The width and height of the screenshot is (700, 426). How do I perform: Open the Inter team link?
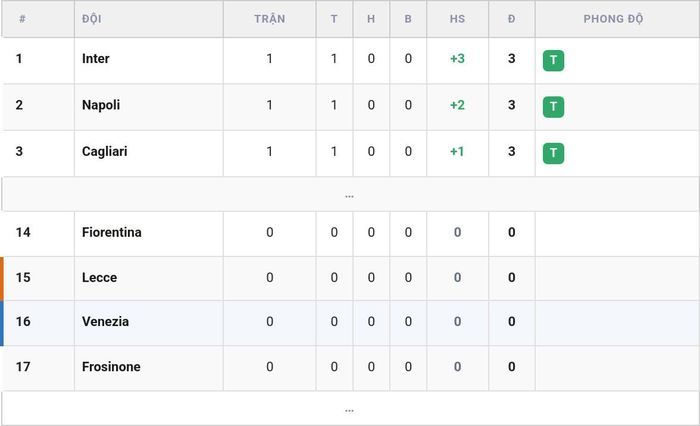tap(96, 58)
